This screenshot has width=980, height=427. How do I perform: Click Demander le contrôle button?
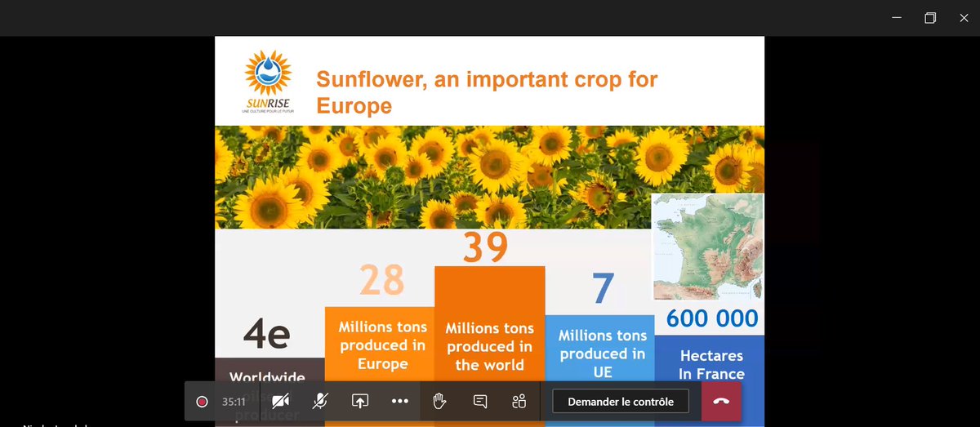click(x=621, y=402)
